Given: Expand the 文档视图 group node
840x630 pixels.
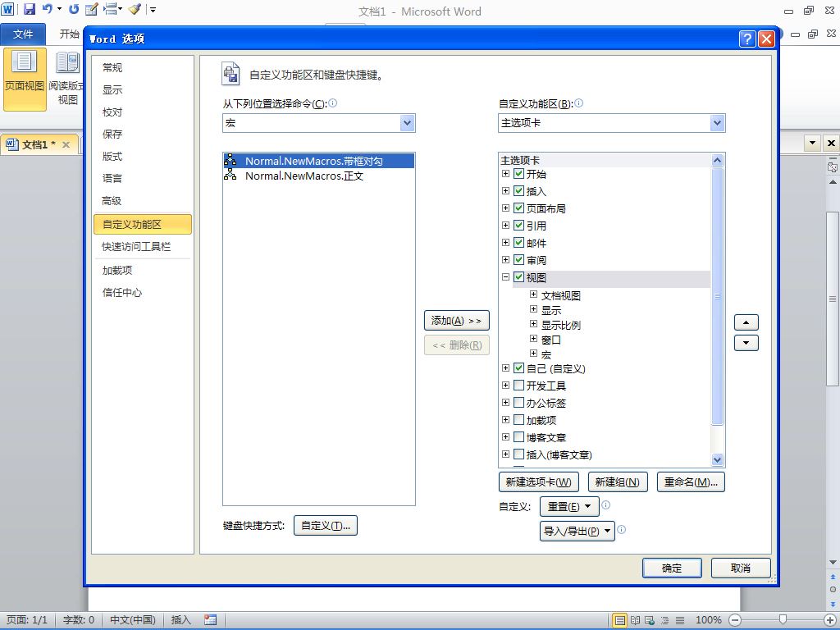Looking at the screenshot, I should 533,294.
